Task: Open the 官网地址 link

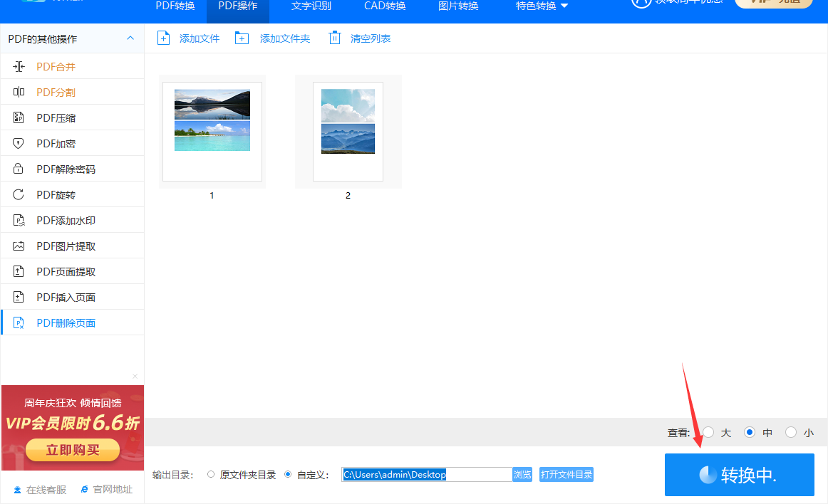Action: coord(113,489)
